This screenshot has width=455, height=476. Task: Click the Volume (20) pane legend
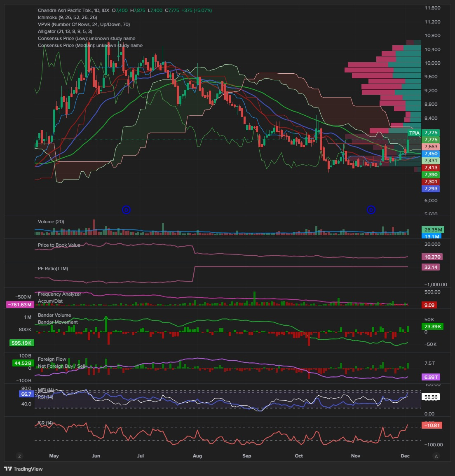pyautogui.click(x=51, y=222)
